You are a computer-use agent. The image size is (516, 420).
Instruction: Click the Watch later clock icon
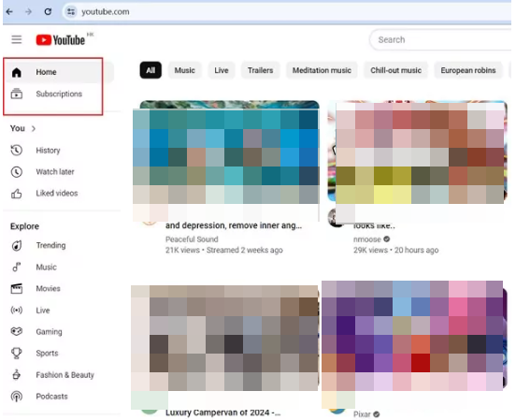click(17, 172)
